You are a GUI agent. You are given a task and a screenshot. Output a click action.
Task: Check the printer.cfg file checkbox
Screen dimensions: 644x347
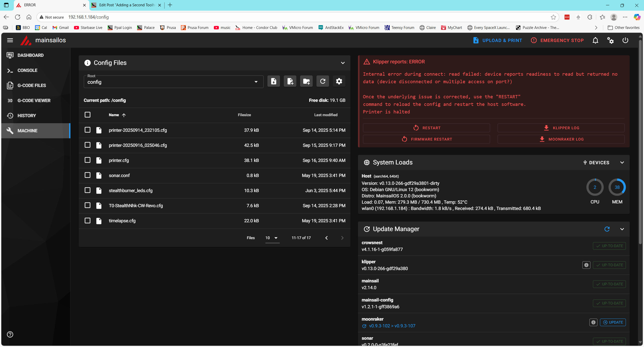pyautogui.click(x=87, y=160)
